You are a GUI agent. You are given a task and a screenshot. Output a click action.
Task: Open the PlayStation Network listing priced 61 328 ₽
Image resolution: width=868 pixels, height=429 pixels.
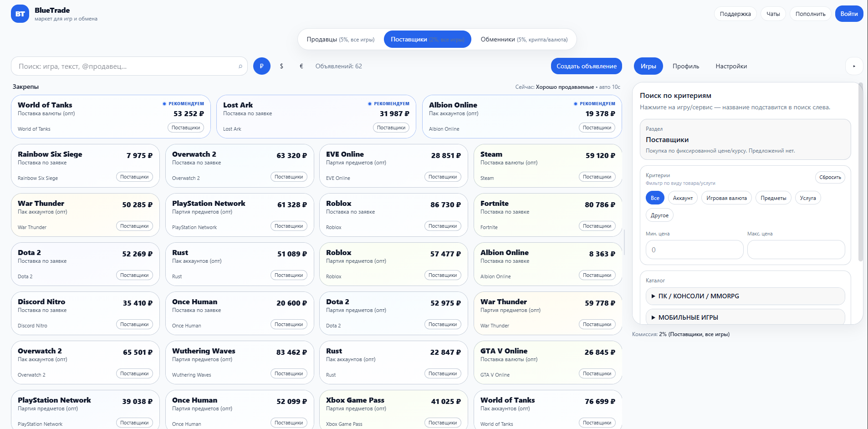point(240,215)
